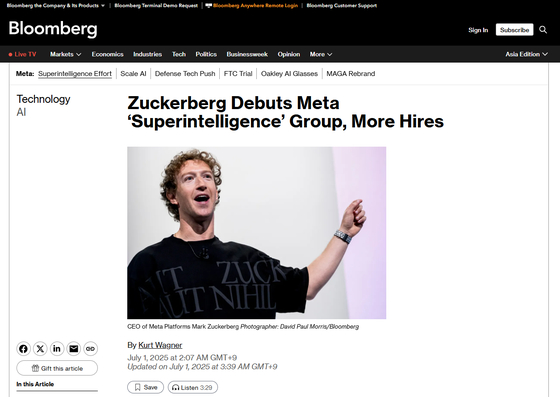
Task: Open the search magnifier icon
Action: click(x=543, y=30)
